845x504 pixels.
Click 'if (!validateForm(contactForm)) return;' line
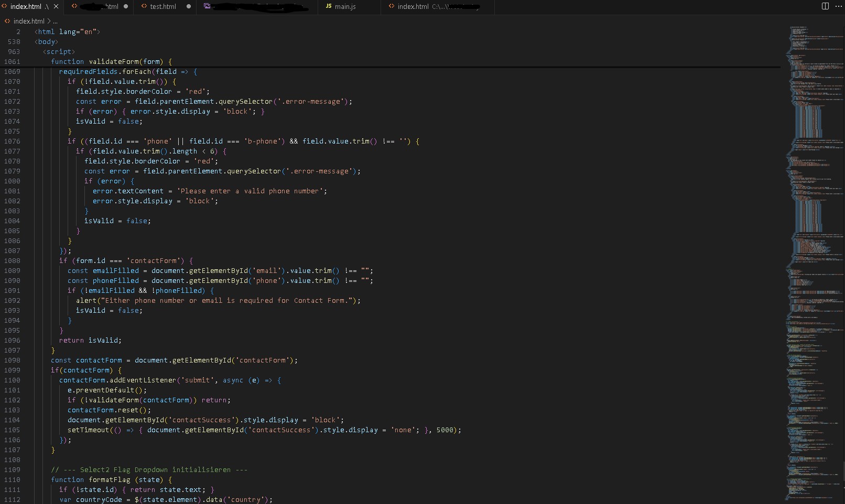coord(149,400)
